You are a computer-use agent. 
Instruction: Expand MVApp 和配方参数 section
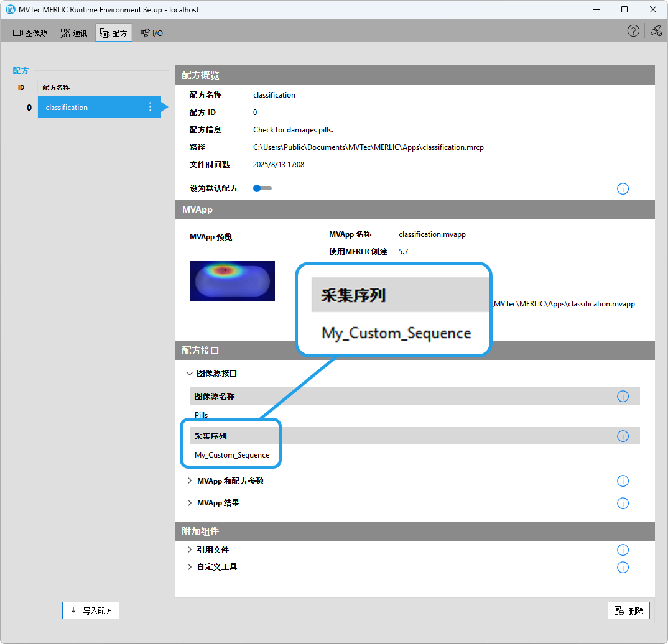[x=190, y=481]
